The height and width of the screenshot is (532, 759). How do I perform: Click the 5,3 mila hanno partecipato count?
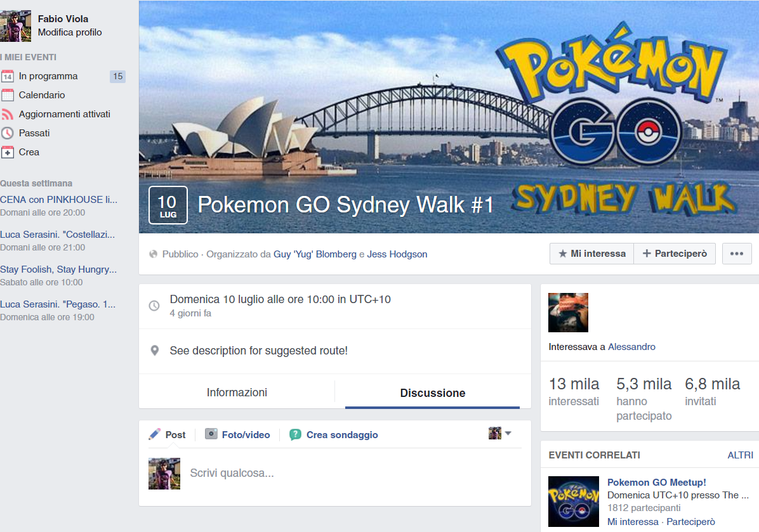643,399
